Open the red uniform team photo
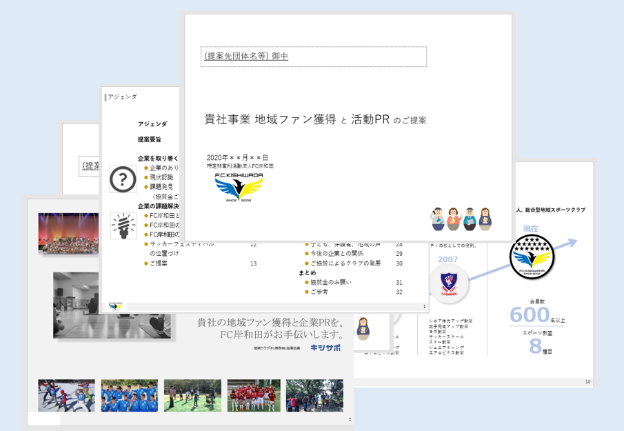The image size is (624, 431). pos(254,395)
